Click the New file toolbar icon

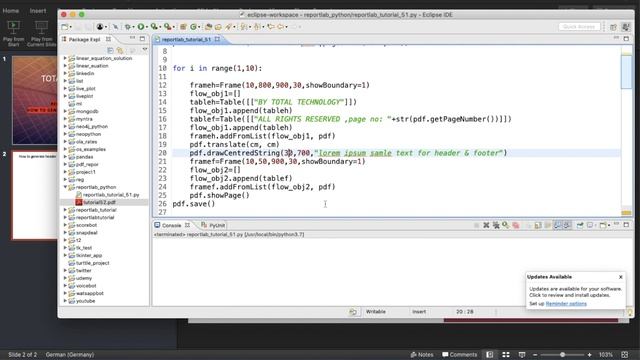click(x=64, y=27)
